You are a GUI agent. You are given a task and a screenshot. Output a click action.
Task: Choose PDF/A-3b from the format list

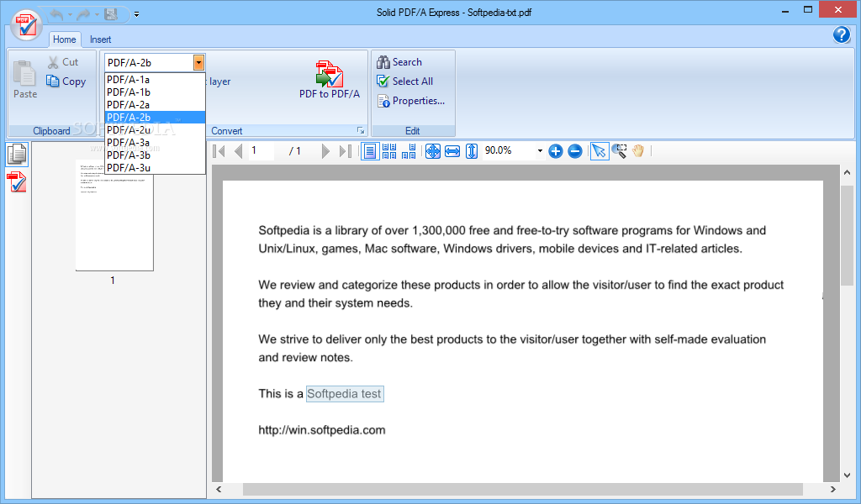point(155,155)
